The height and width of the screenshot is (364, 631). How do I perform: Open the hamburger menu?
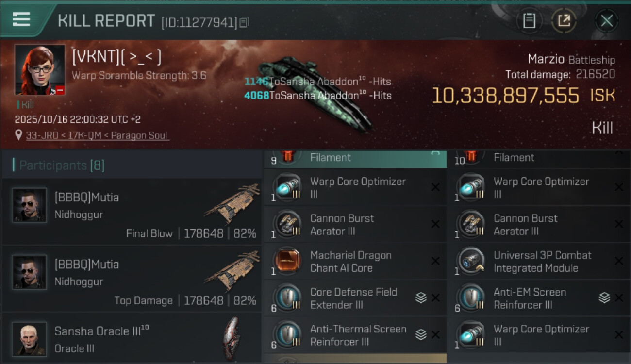pyautogui.click(x=21, y=19)
